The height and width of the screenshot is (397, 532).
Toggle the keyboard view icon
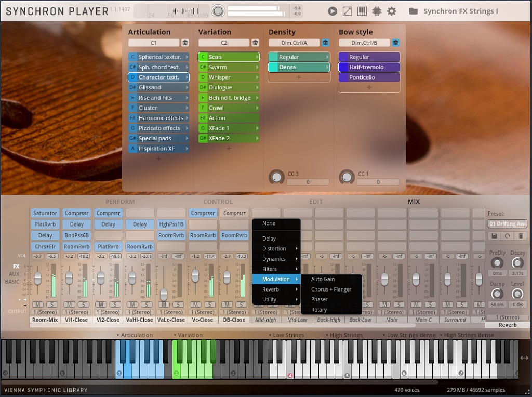tap(362, 11)
